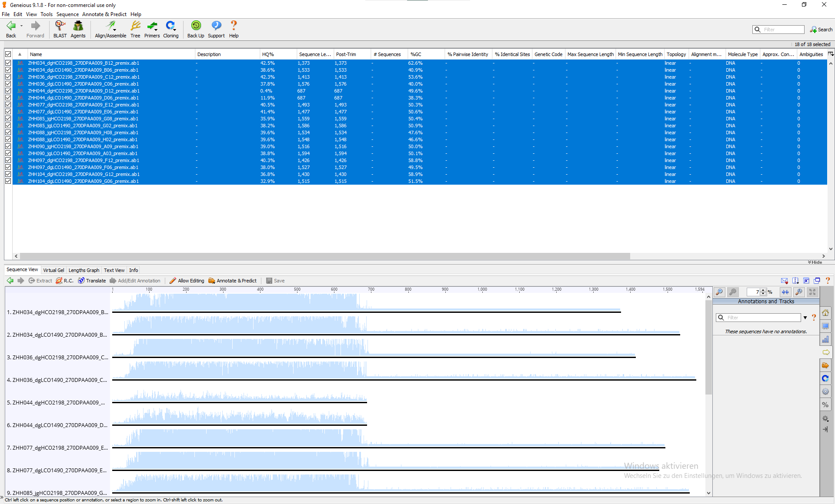Screen dimensions: 835x504
Task: Open the split viewer dropdown icon
Action: click(x=795, y=281)
